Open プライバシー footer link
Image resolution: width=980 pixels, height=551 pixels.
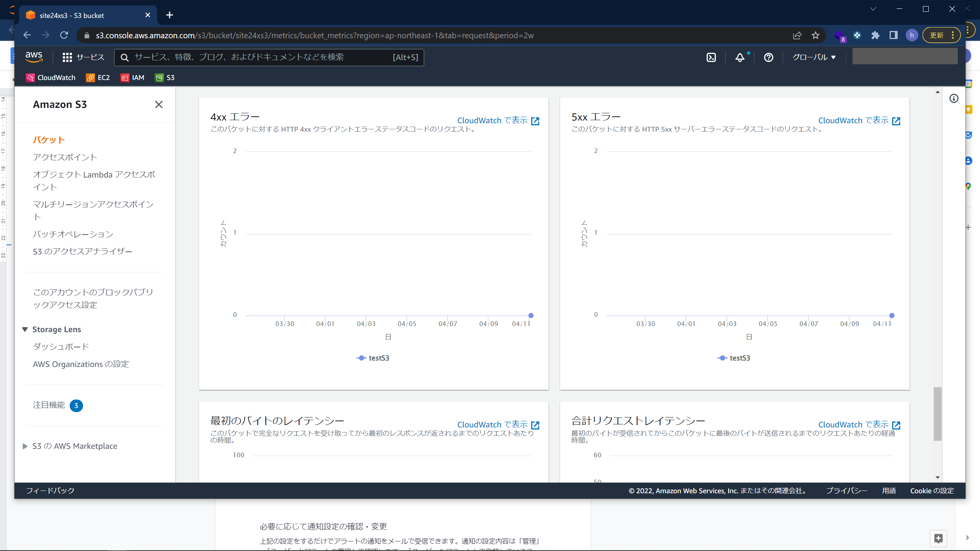pyautogui.click(x=847, y=491)
